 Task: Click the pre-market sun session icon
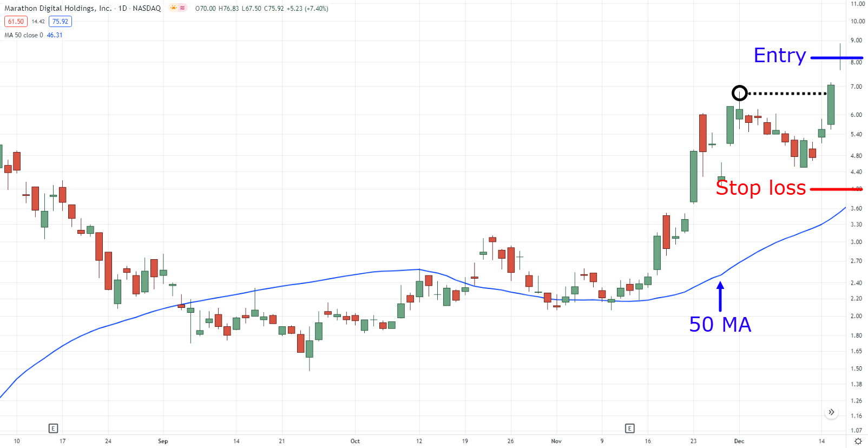[x=173, y=8]
